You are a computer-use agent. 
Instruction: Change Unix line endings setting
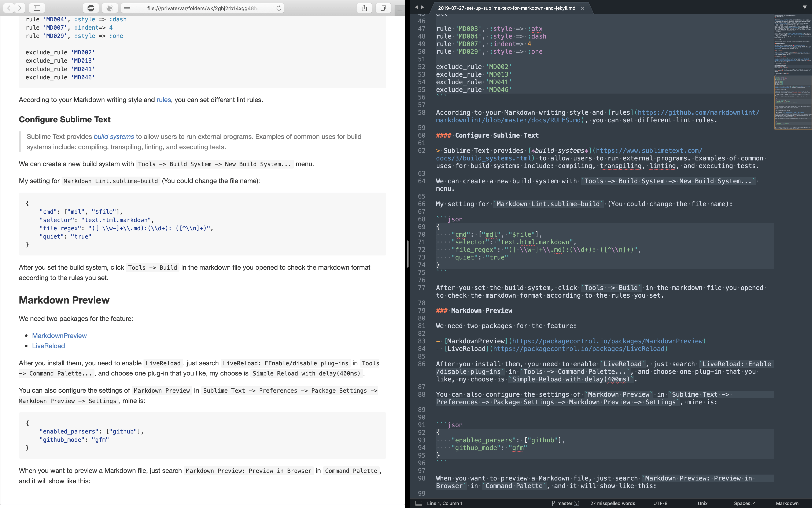pyautogui.click(x=703, y=503)
